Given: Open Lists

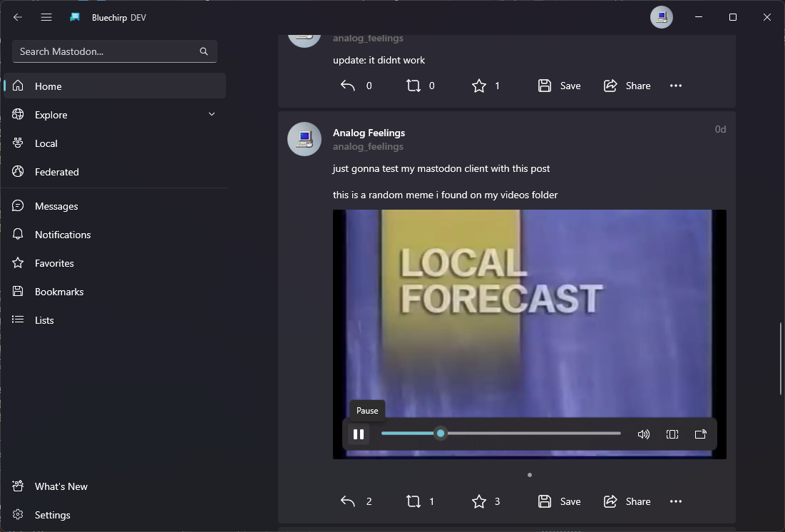Looking at the screenshot, I should click(115, 320).
